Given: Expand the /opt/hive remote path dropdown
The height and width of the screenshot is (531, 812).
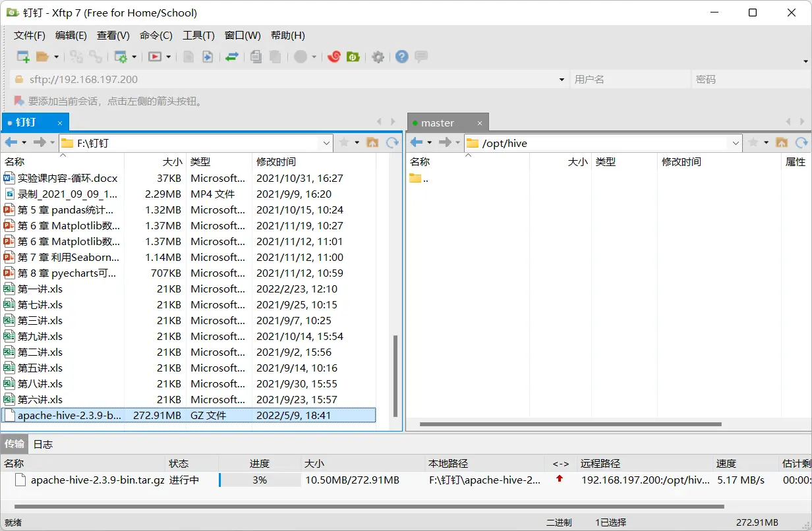Looking at the screenshot, I should click(736, 143).
